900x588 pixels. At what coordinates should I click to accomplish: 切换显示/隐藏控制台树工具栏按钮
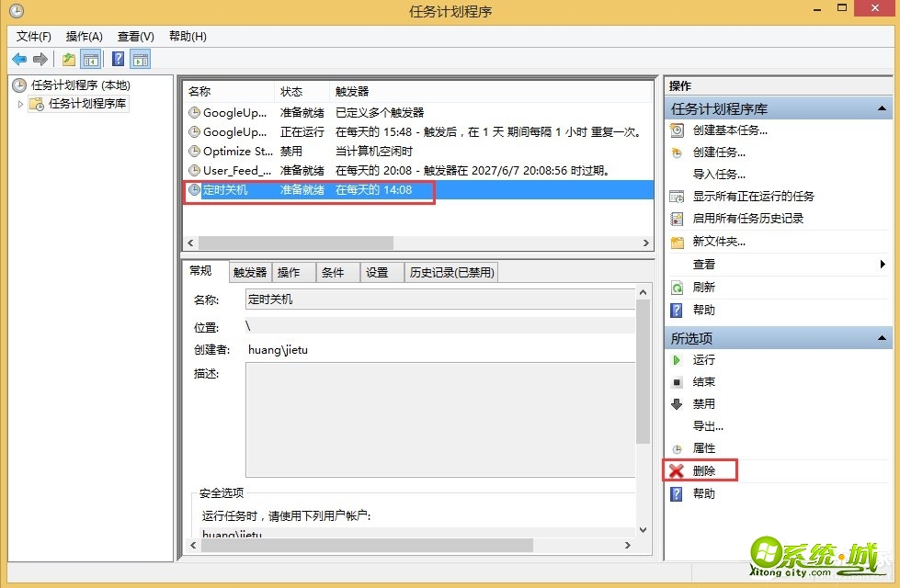click(x=91, y=58)
